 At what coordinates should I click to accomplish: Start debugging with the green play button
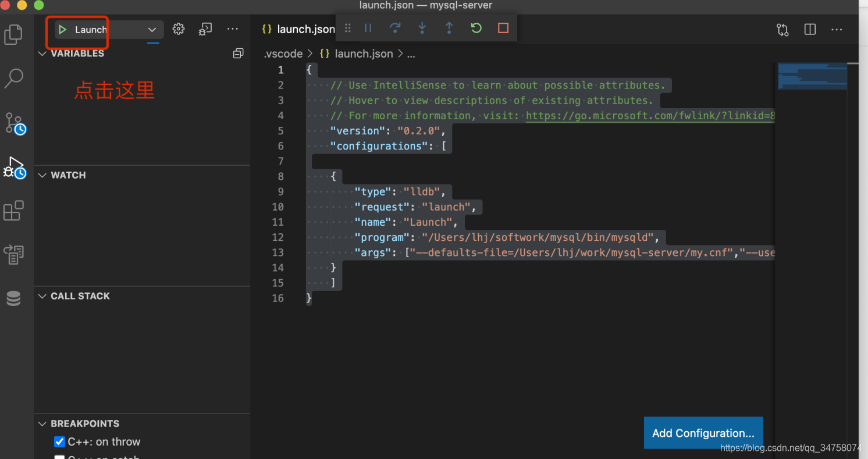click(63, 30)
